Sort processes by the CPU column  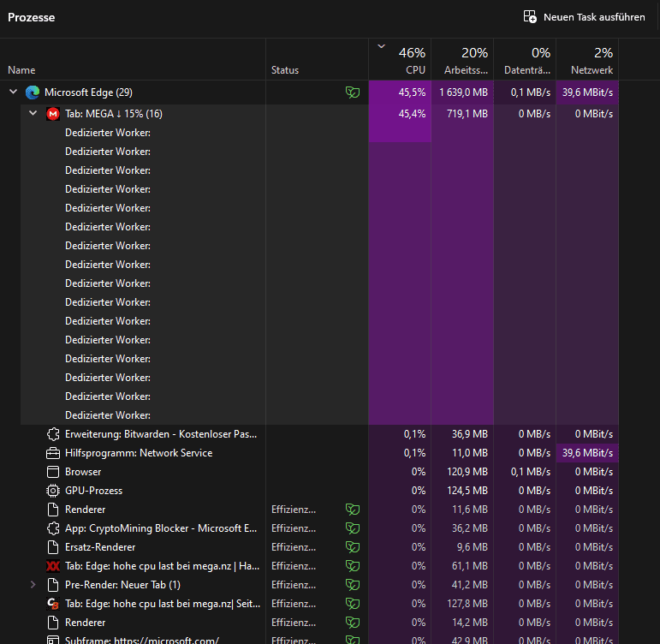(x=400, y=60)
